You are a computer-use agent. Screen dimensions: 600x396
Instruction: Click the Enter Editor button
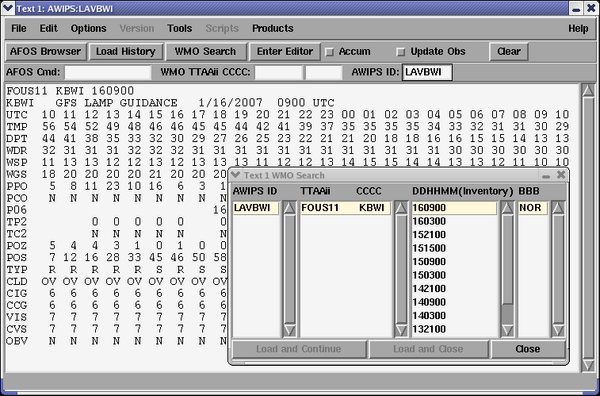coord(285,52)
